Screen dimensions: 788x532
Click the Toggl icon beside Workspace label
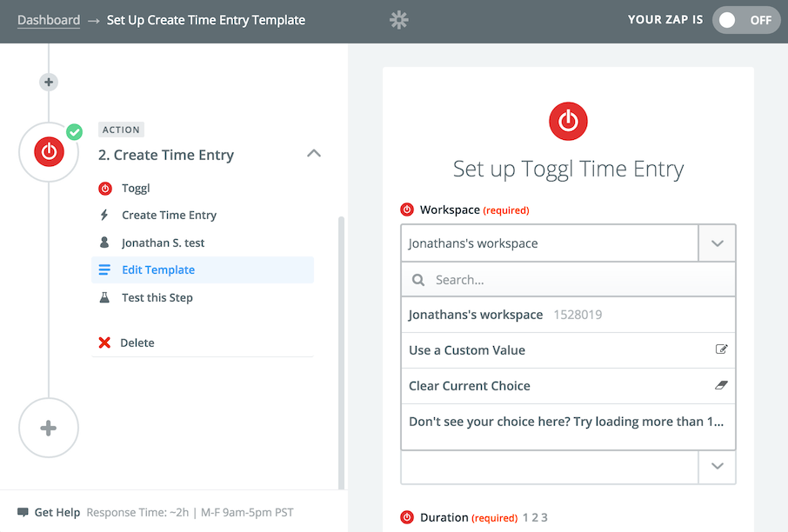(406, 209)
